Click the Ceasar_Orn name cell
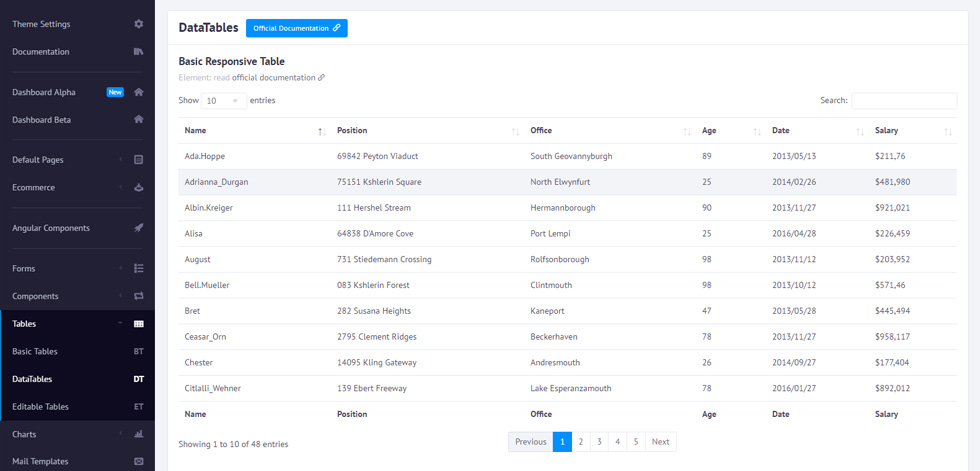Screen dimensions: 980x471 pyautogui.click(x=254, y=337)
